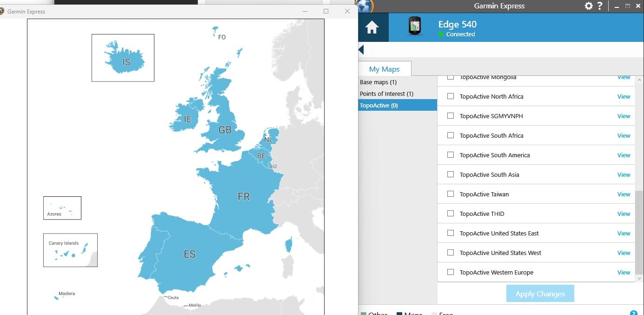
Task: Click the Edge 540 device icon
Action: 415,26
